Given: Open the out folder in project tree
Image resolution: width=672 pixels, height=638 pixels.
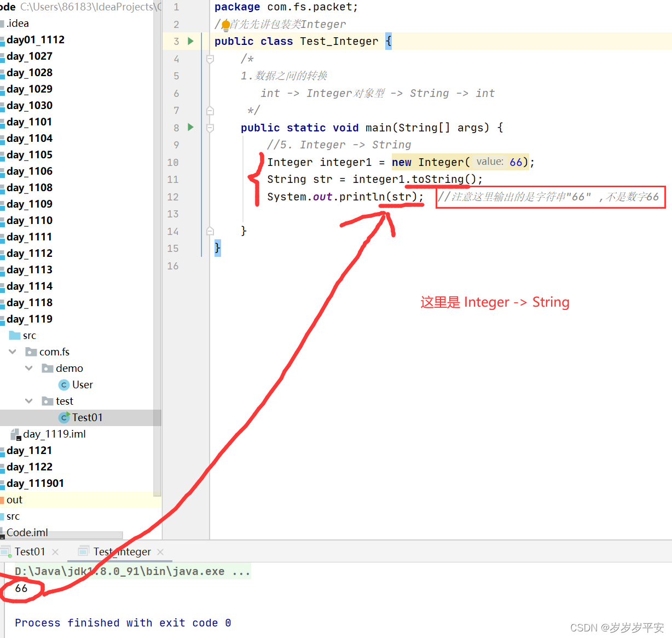Looking at the screenshot, I should coord(14,499).
